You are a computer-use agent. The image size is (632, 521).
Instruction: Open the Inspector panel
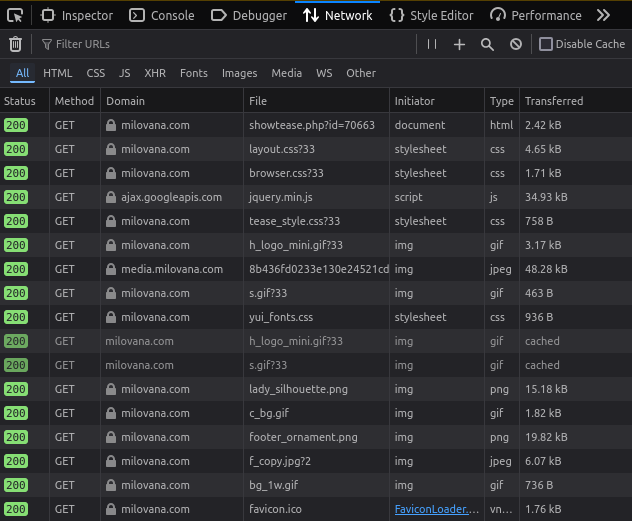tap(77, 16)
